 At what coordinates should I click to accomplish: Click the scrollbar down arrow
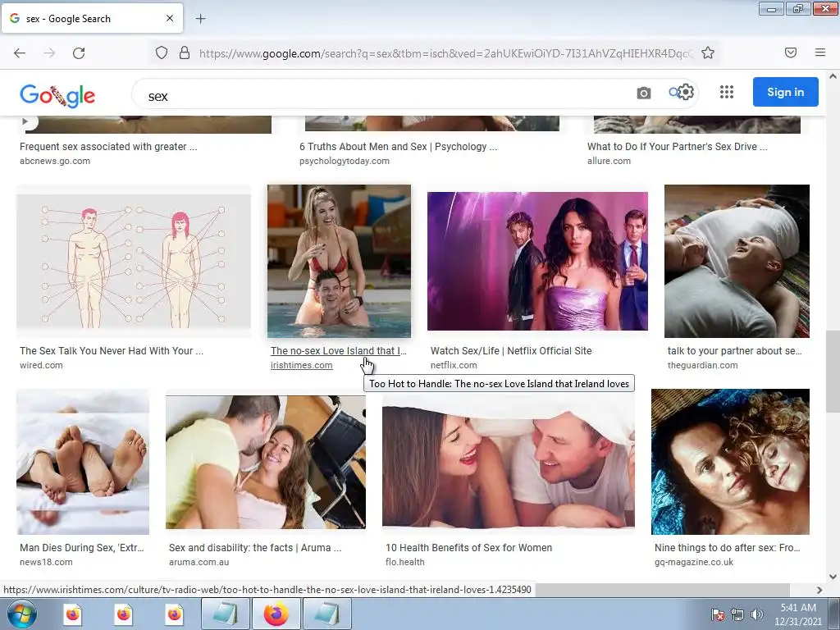coord(833,577)
